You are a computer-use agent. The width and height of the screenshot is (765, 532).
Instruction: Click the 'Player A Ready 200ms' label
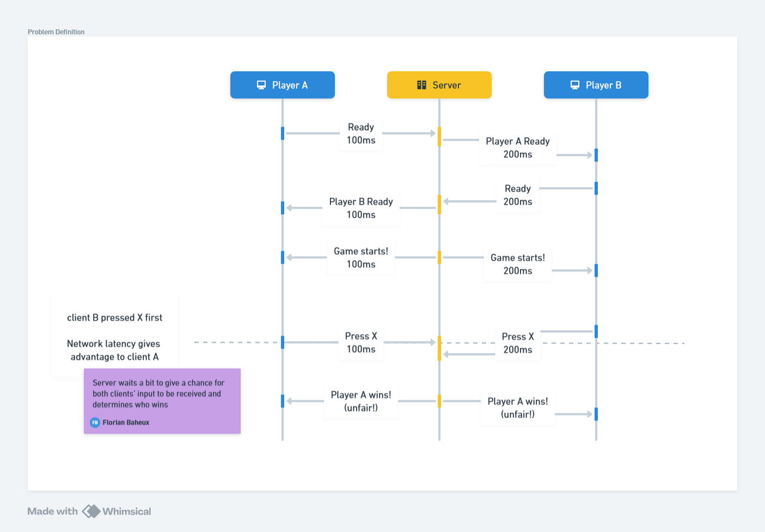pos(517,148)
